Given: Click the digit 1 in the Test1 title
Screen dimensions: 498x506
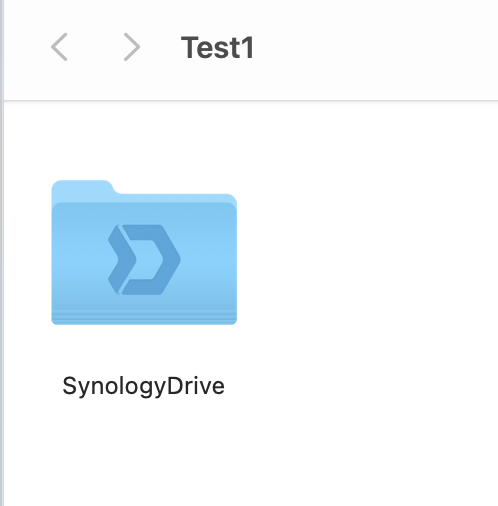Looking at the screenshot, I should point(248,47).
